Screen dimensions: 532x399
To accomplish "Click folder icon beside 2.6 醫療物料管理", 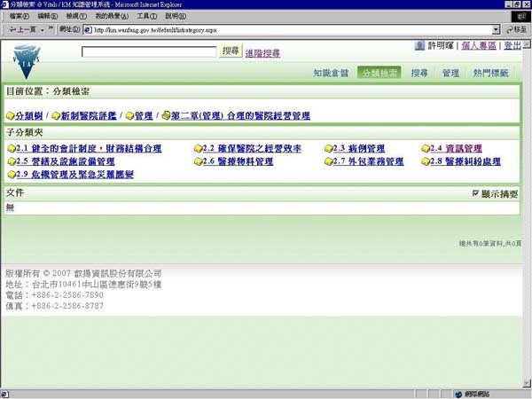I will pos(198,162).
